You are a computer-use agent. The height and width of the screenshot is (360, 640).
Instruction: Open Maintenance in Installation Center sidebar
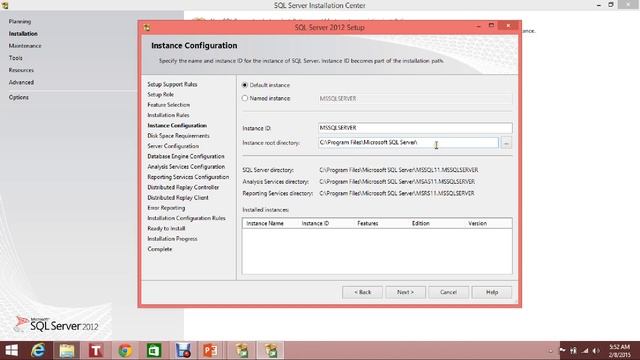point(25,46)
